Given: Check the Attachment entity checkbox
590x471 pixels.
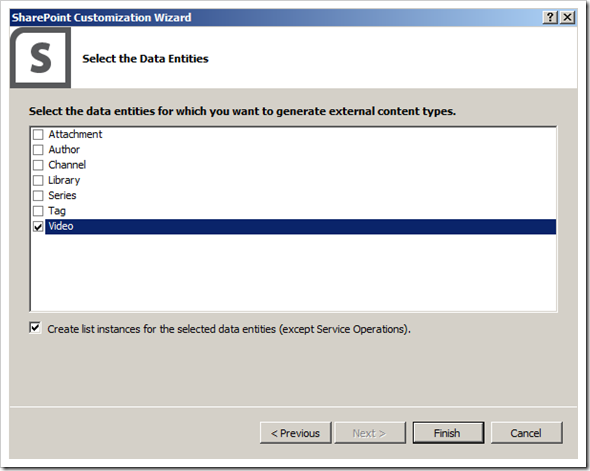Looking at the screenshot, I should tap(38, 134).
